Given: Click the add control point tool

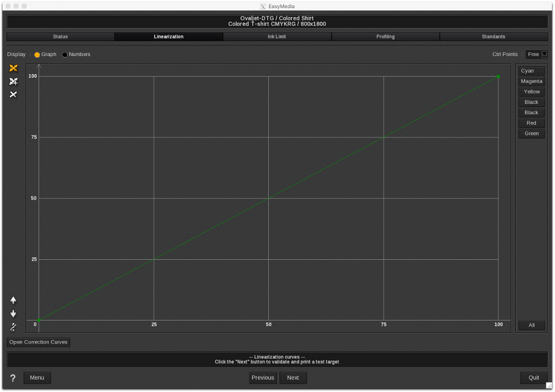Looking at the screenshot, I should click(13, 81).
